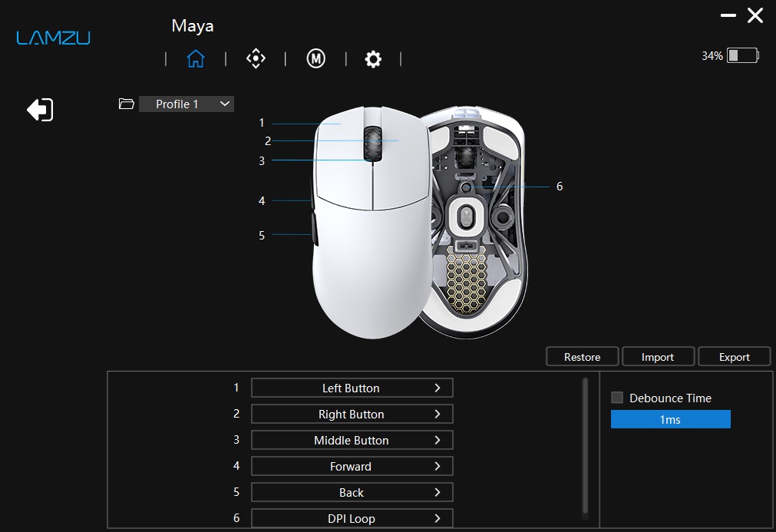Open the gear settings icon
Image resolution: width=776 pixels, height=532 pixels.
tap(373, 59)
